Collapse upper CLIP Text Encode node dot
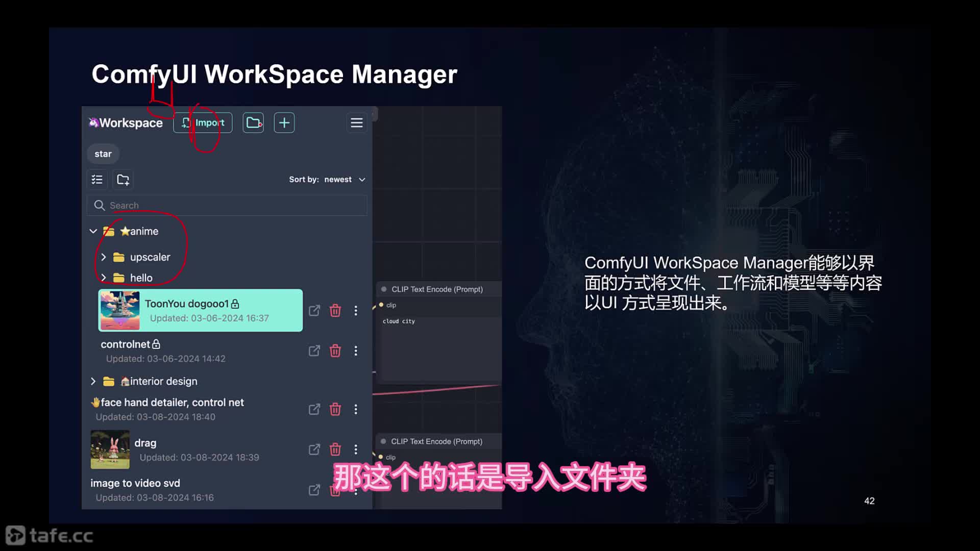 click(384, 289)
